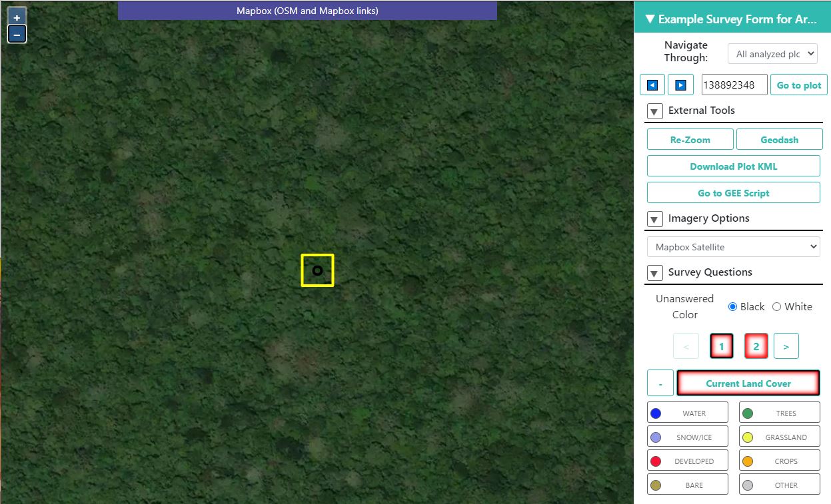Go to next plot arrow
831x504 pixels.
click(680, 85)
